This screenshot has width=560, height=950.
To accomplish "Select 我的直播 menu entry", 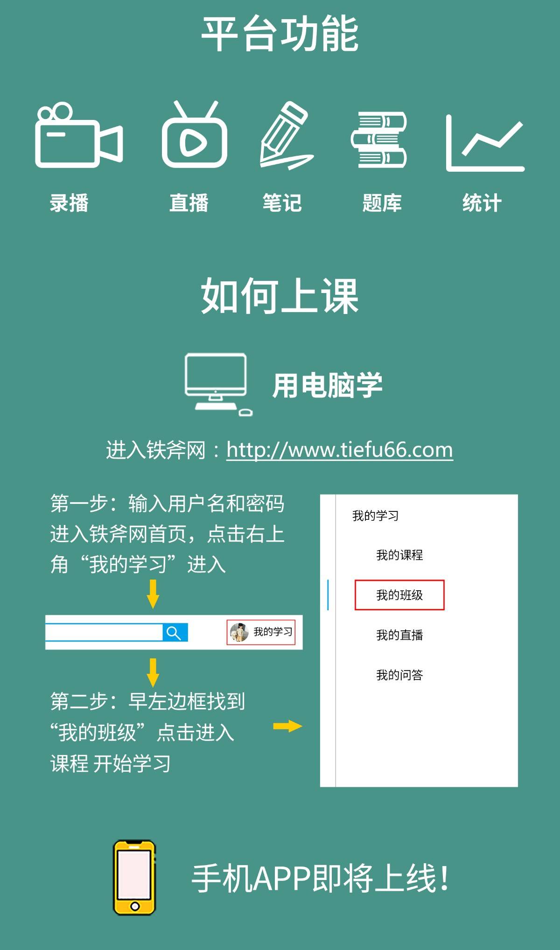I will 399,635.
